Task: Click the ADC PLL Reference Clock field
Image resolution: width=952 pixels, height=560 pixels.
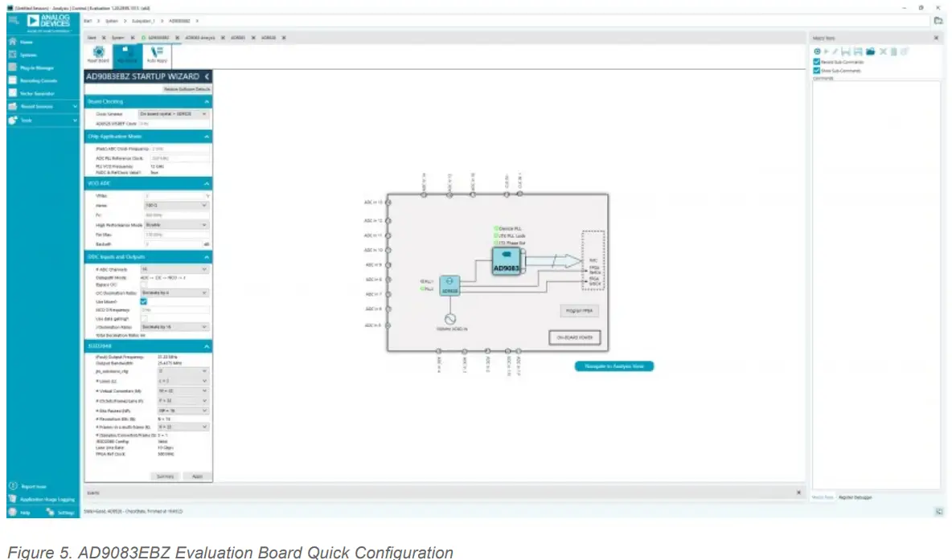Action: coord(180,158)
